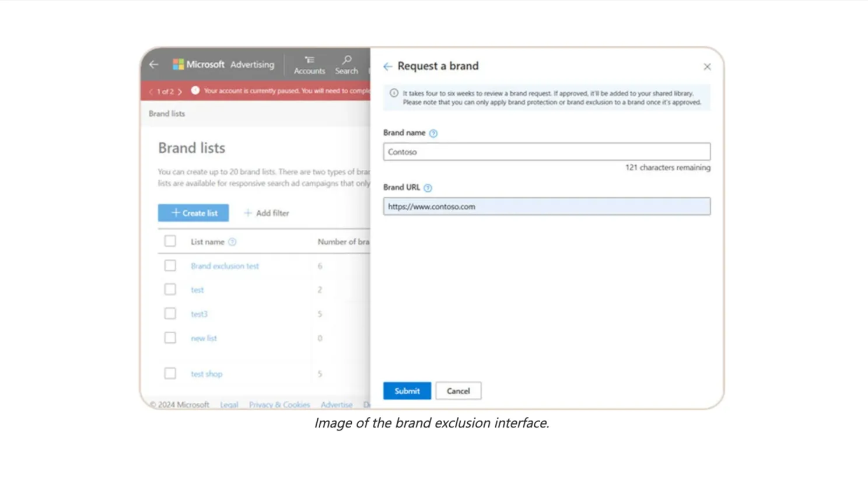The image size is (868, 484).
Task: Click the Create list button
Action: click(193, 213)
